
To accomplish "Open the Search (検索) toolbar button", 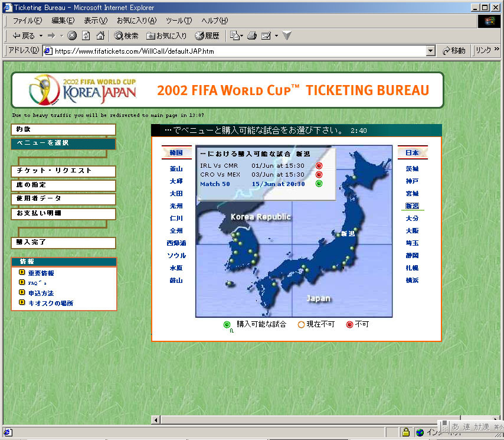I will [x=126, y=35].
